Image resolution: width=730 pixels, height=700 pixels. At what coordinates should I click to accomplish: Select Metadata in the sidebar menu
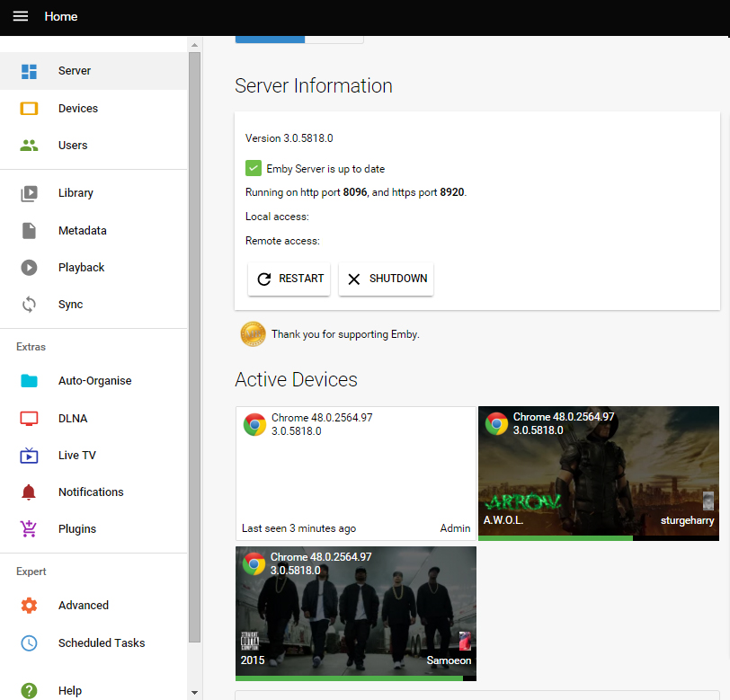click(82, 231)
